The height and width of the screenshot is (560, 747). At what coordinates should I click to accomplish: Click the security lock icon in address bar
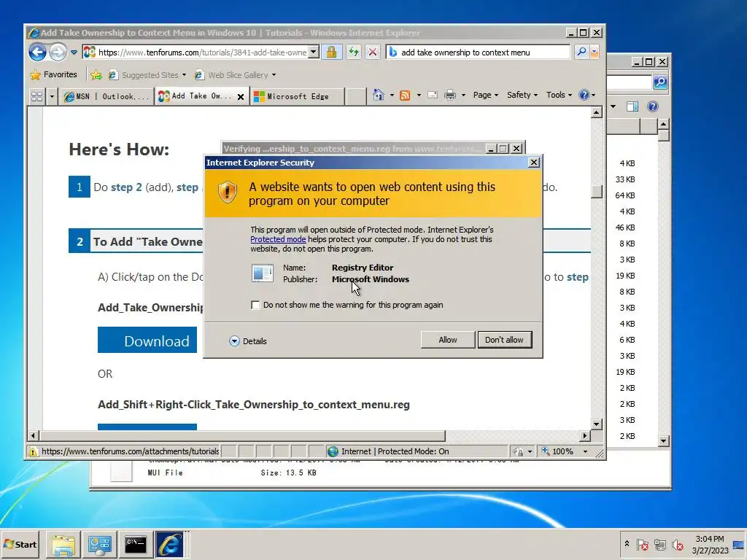(x=332, y=52)
